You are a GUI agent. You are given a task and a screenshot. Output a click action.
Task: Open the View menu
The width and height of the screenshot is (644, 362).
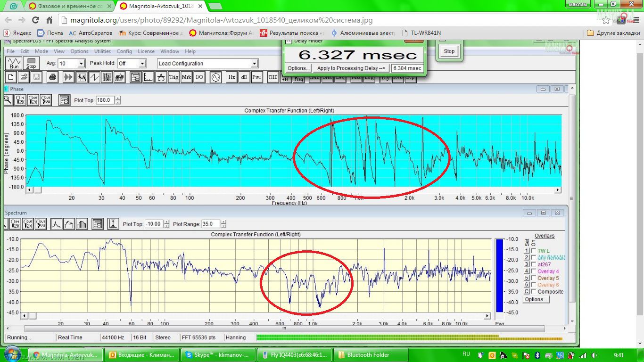[59, 51]
